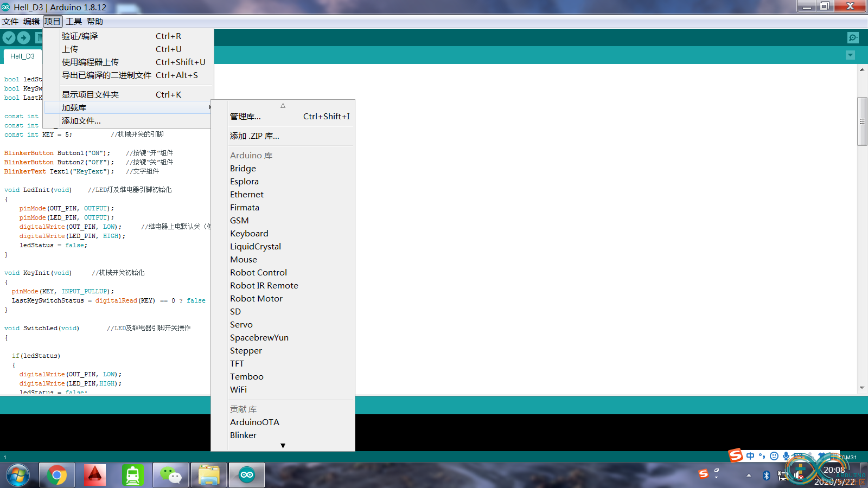The width and height of the screenshot is (868, 488).
Task: Toggle Sogou 中 Chinese input mode
Action: coord(750,456)
